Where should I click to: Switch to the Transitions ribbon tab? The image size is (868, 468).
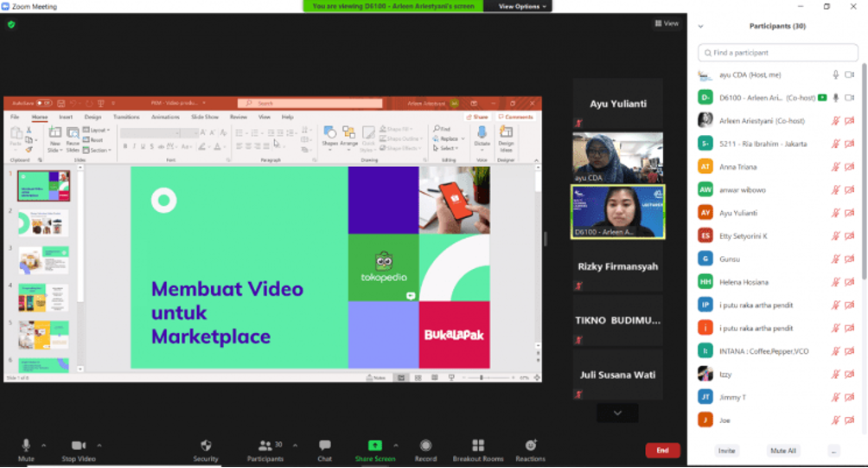point(126,117)
